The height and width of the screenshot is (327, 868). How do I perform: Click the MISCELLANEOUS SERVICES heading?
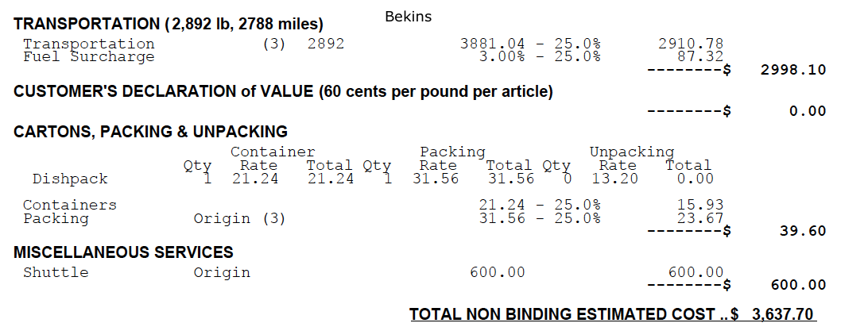click(123, 252)
